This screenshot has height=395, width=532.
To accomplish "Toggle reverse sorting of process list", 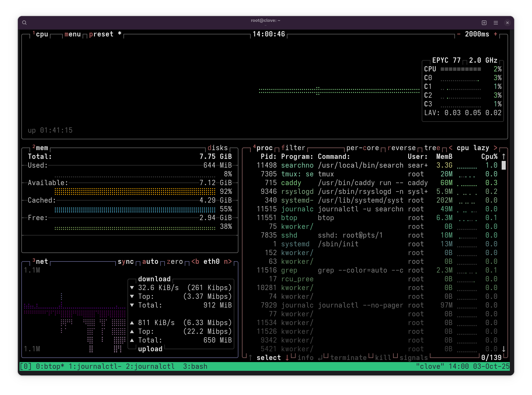I will (x=401, y=148).
